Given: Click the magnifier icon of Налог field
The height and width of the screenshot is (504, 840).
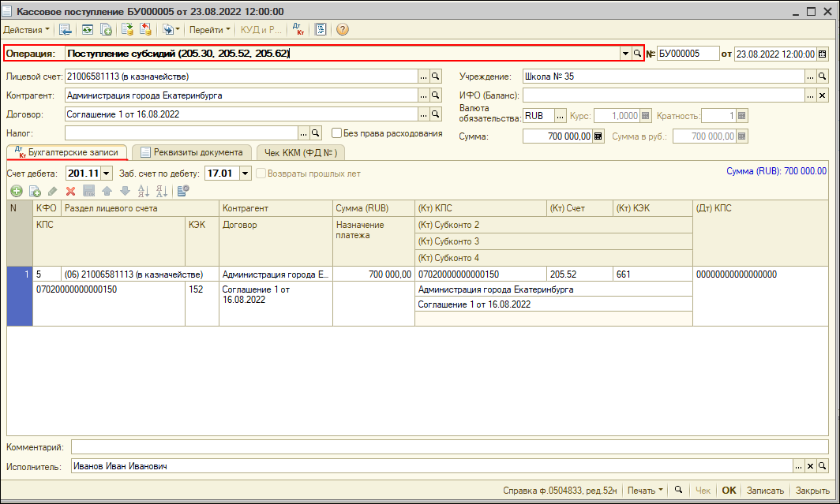Looking at the screenshot, I should [316, 133].
